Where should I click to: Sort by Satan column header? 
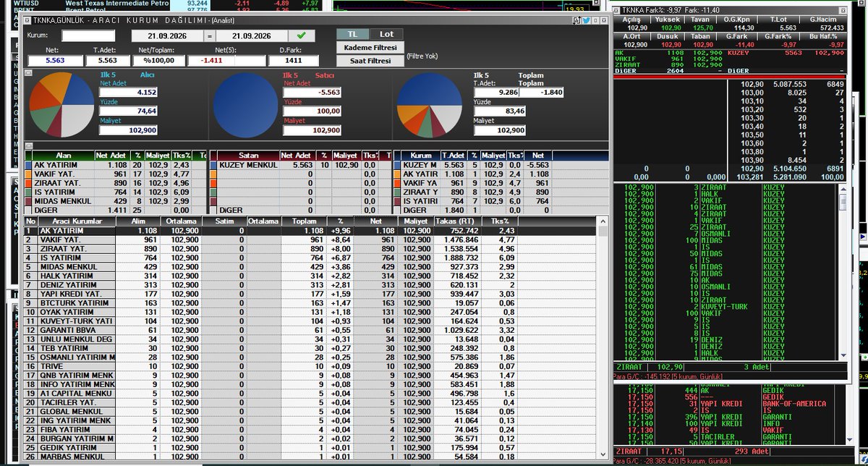pos(248,156)
